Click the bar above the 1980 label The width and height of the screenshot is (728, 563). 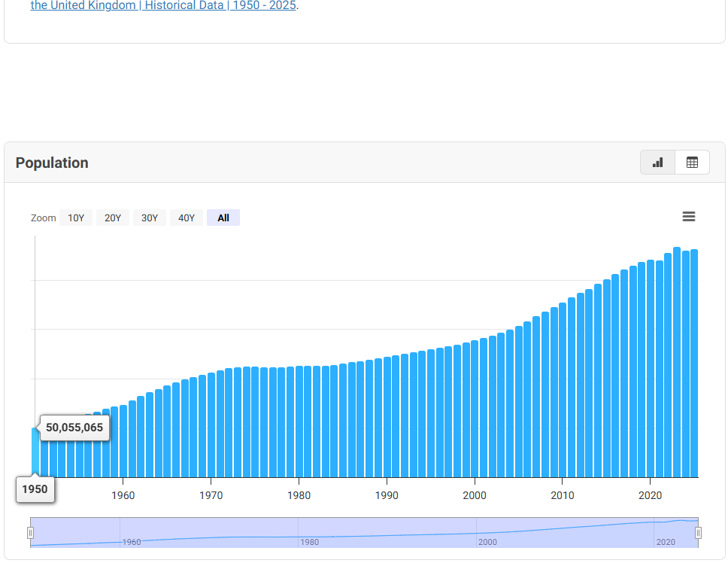coord(299,421)
